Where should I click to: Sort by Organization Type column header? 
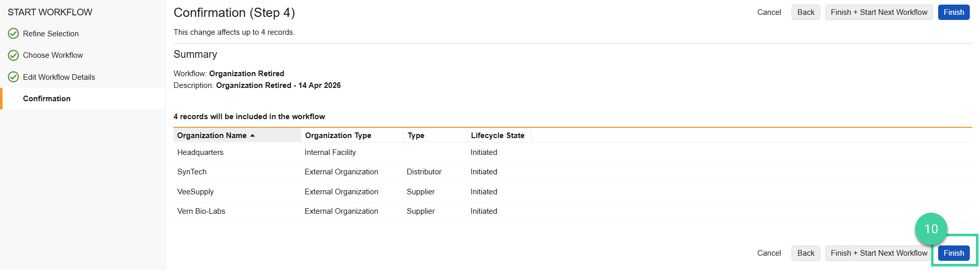338,136
